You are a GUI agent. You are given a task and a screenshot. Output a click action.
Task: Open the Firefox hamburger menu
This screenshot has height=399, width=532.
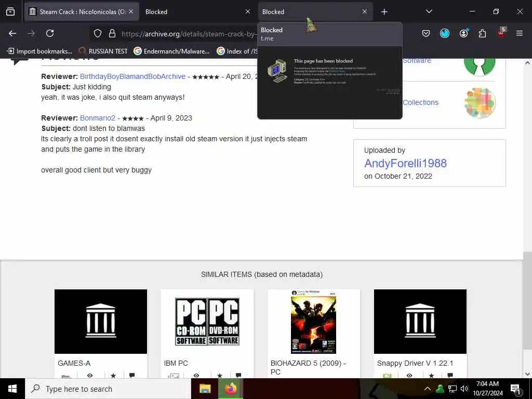[520, 33]
